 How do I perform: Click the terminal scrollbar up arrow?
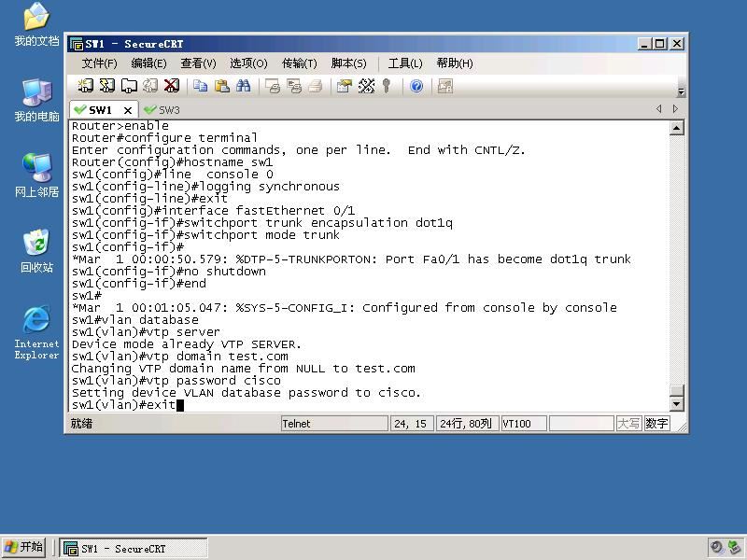pyautogui.click(x=676, y=128)
